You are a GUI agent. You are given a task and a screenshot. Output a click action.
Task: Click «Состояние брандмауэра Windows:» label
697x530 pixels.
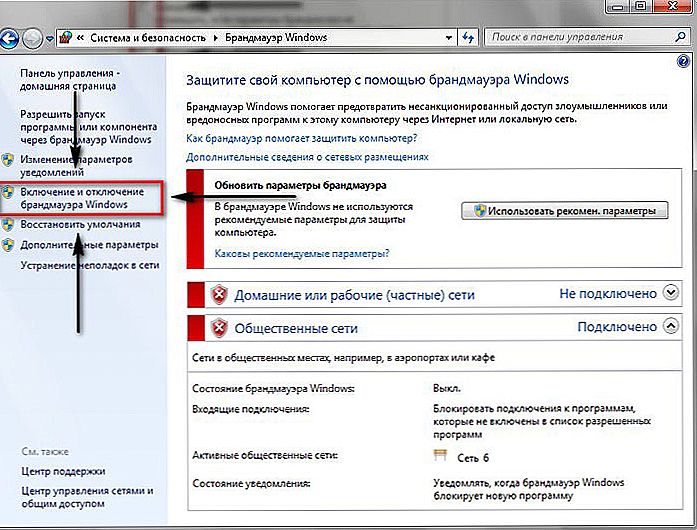273,389
